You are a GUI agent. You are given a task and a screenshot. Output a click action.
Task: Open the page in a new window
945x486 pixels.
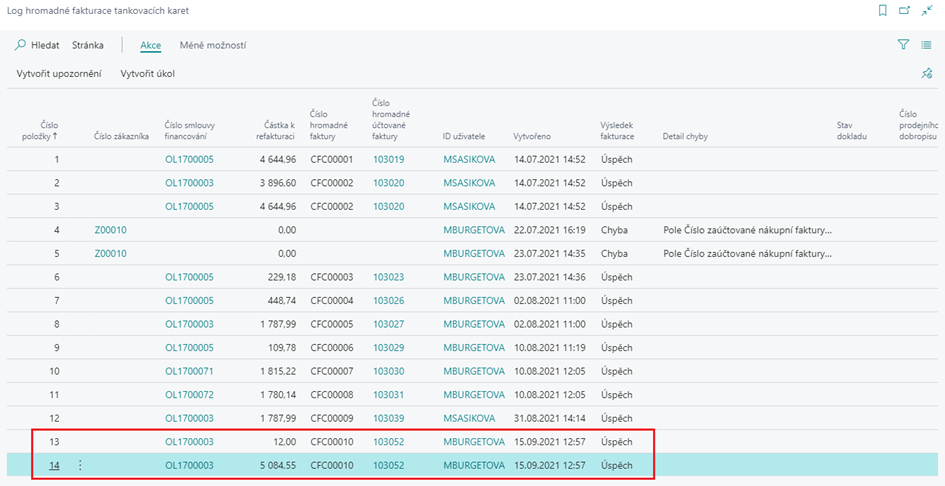905,10
